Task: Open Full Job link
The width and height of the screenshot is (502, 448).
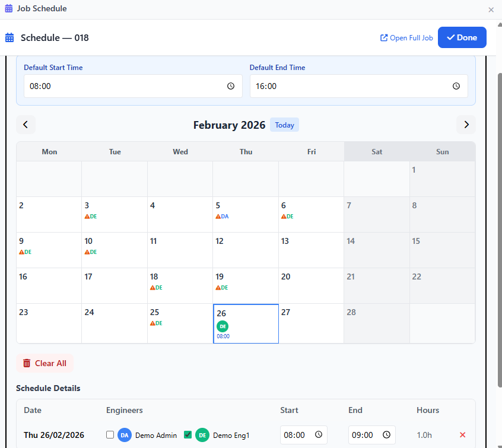Action: [x=406, y=38]
